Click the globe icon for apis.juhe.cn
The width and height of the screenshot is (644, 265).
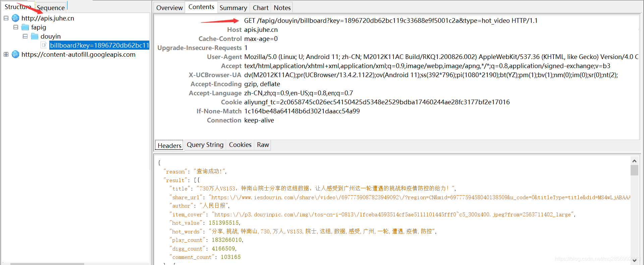(x=15, y=18)
